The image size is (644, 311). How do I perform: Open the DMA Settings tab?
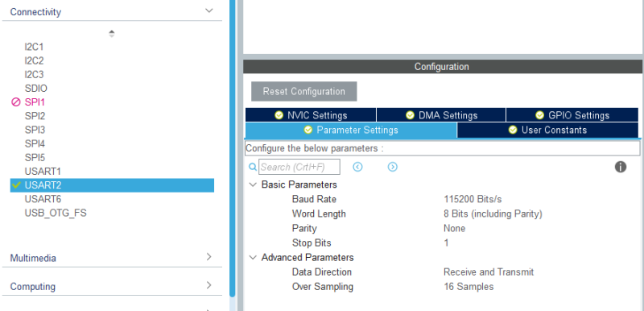click(x=441, y=115)
